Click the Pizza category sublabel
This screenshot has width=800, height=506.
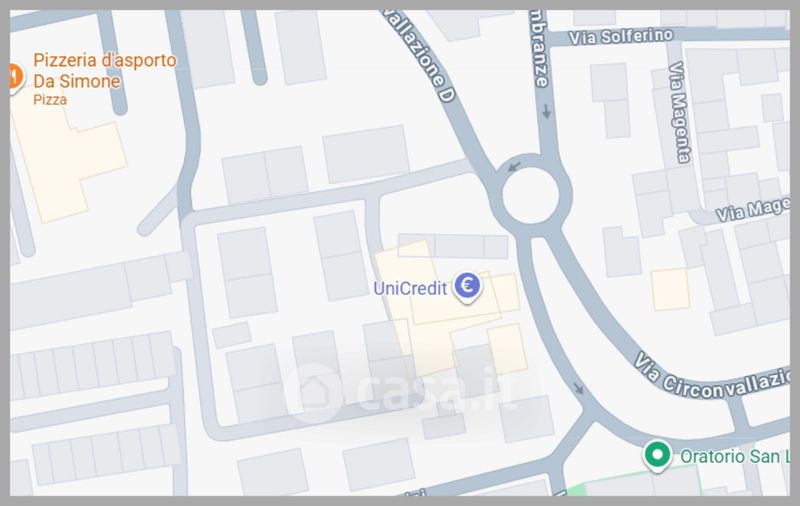point(49,99)
